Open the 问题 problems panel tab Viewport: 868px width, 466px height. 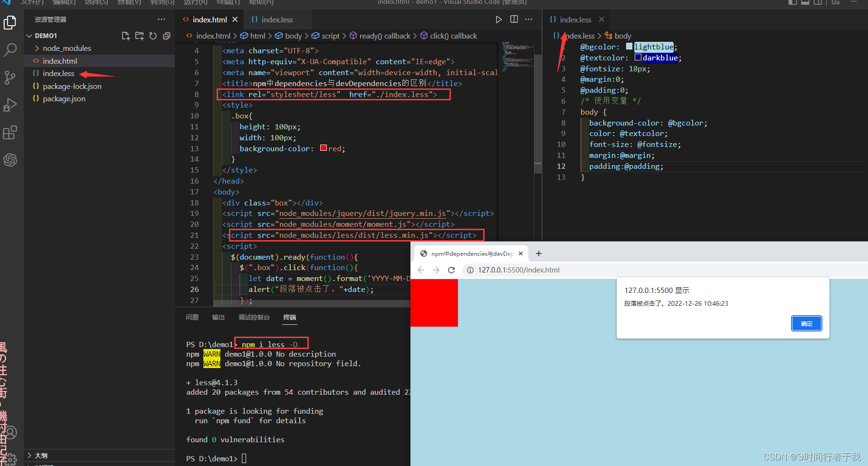(192, 317)
